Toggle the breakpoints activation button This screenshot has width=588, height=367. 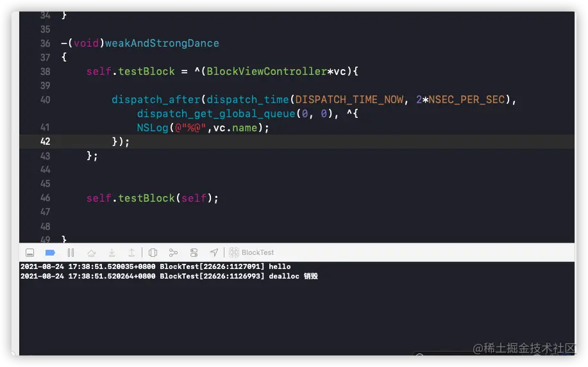click(x=50, y=253)
